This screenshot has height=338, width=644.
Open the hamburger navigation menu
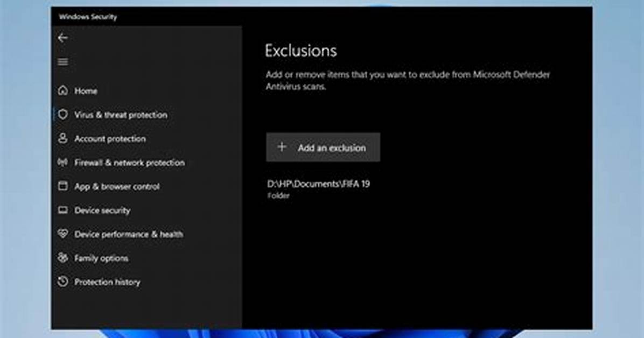click(x=63, y=61)
